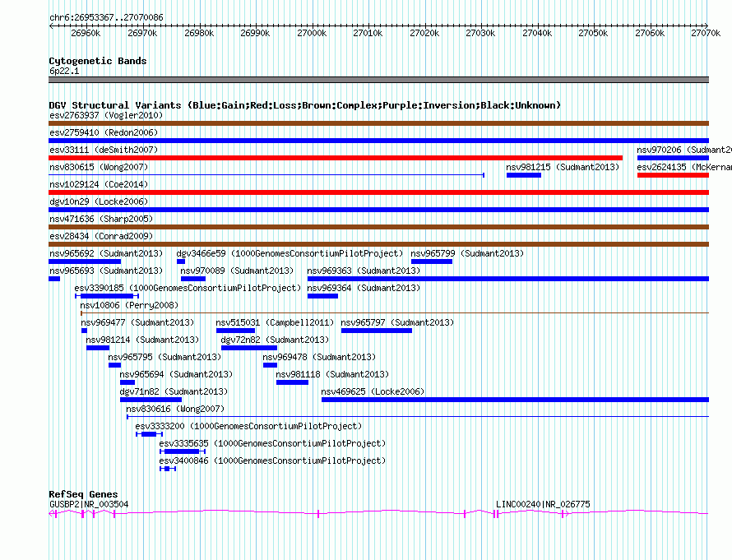Open dgv71n82 (Sudmant2013) label
This screenshot has width=732, height=560.
(x=174, y=391)
